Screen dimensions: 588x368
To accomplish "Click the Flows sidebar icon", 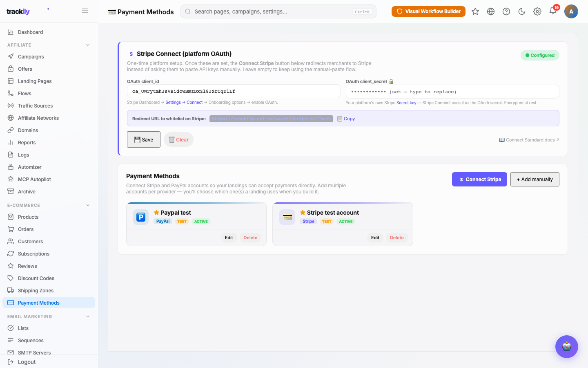I will click(11, 93).
